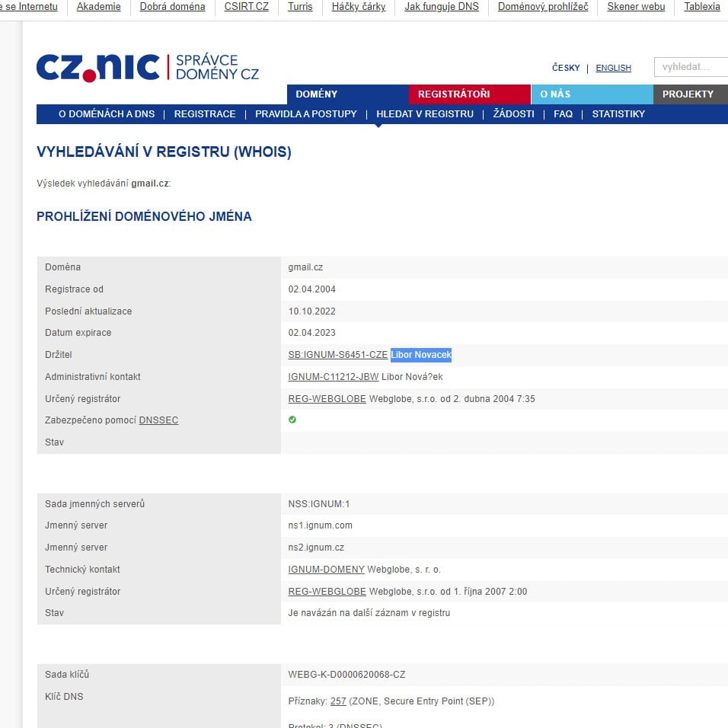Click the FAQ menu item
728x728 pixels.
point(563,114)
